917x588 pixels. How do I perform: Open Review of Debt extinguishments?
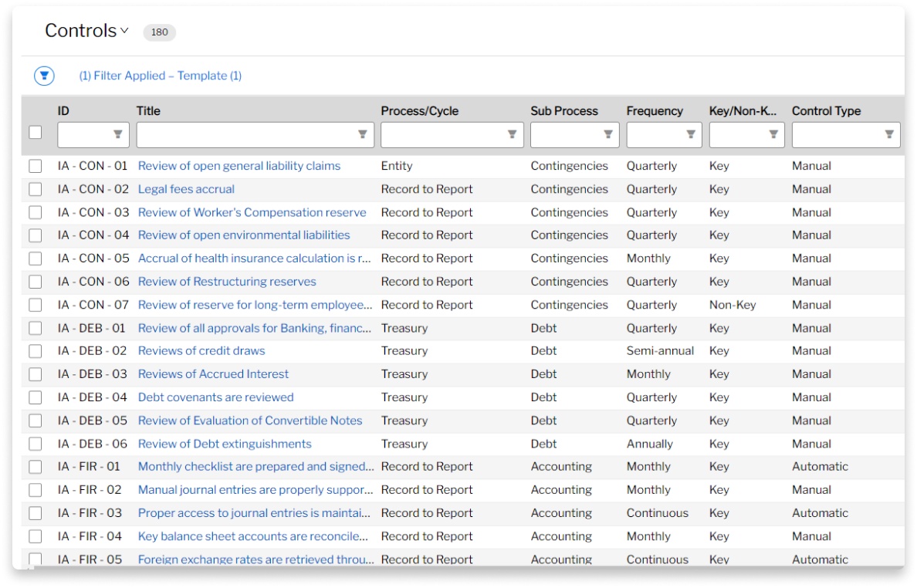point(225,444)
